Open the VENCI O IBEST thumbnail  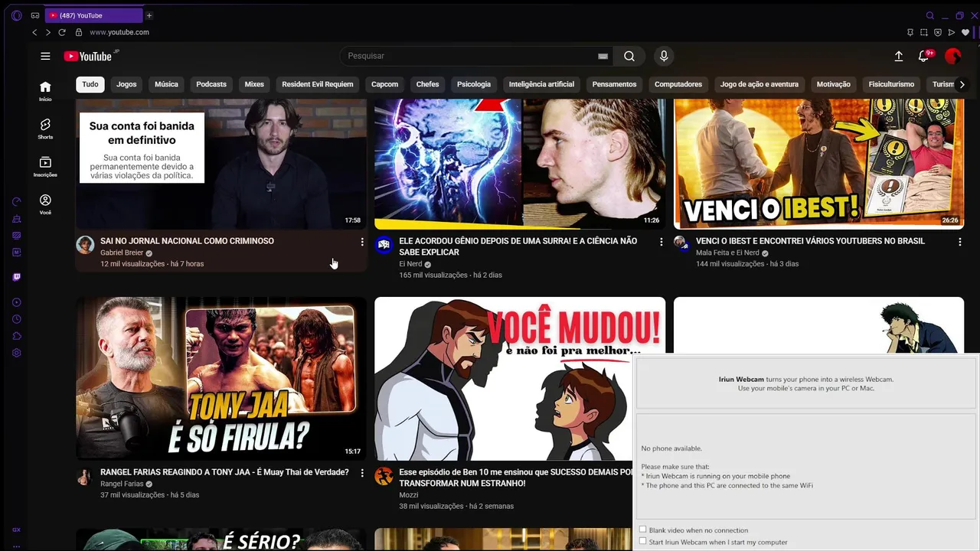pos(818,164)
